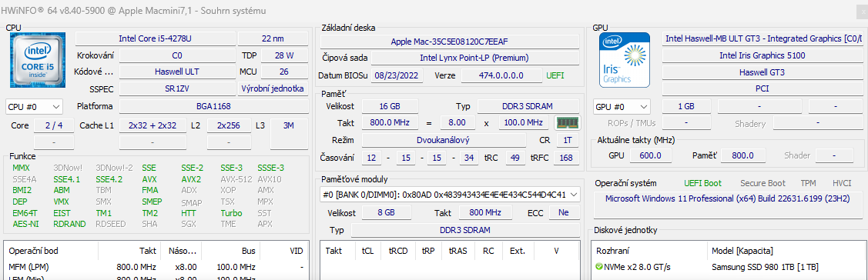Click the Secure Boot indicator
Image resolution: width=868 pixels, height=280 pixels.
click(762, 183)
